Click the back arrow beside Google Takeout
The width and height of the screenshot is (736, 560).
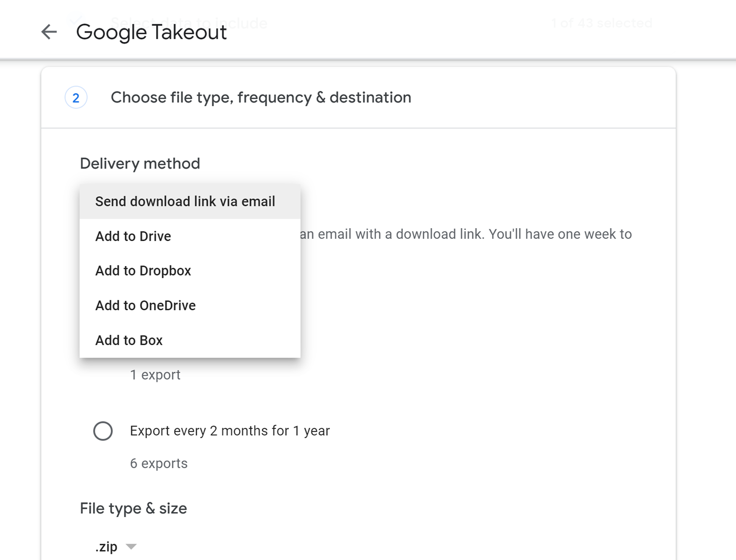[49, 32]
